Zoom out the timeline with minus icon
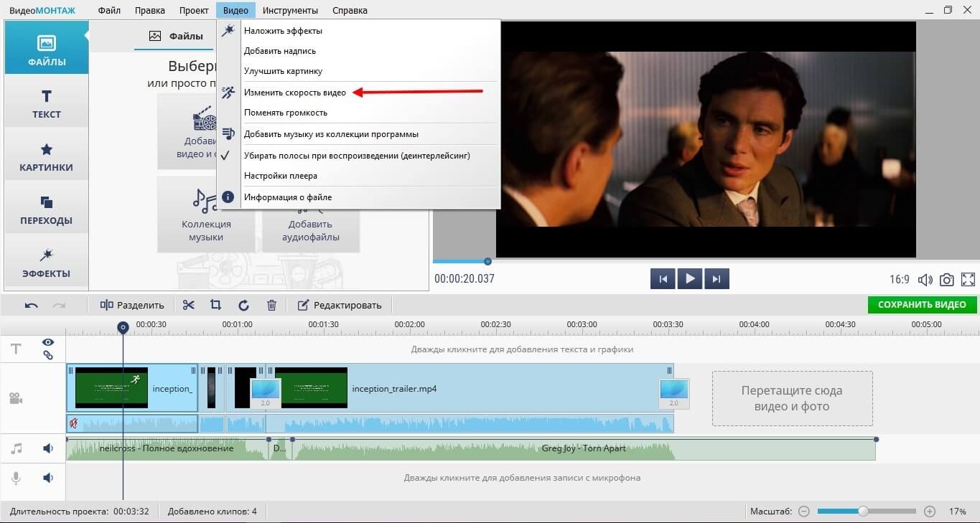This screenshot has width=980, height=523. point(804,512)
